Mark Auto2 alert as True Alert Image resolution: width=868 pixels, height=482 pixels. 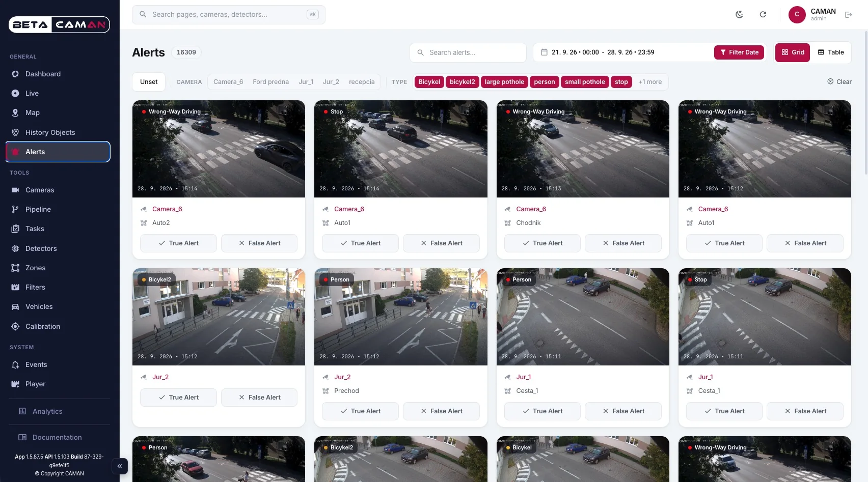pyautogui.click(x=178, y=243)
